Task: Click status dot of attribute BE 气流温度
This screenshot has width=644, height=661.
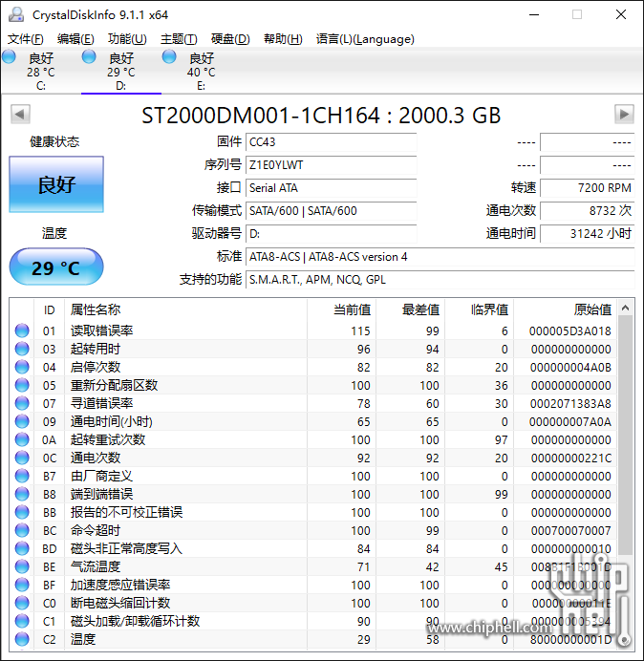Action: point(22,566)
